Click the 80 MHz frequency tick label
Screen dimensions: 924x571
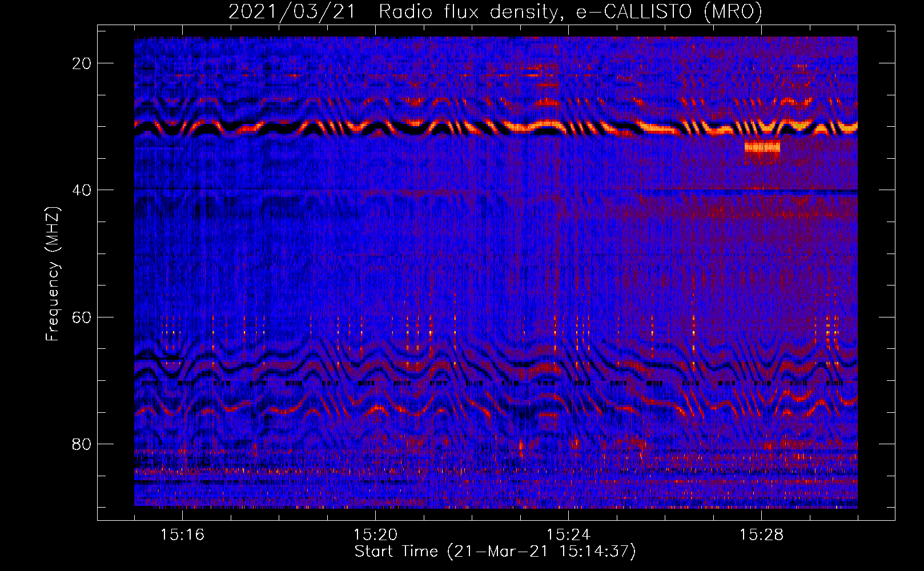[x=82, y=444]
